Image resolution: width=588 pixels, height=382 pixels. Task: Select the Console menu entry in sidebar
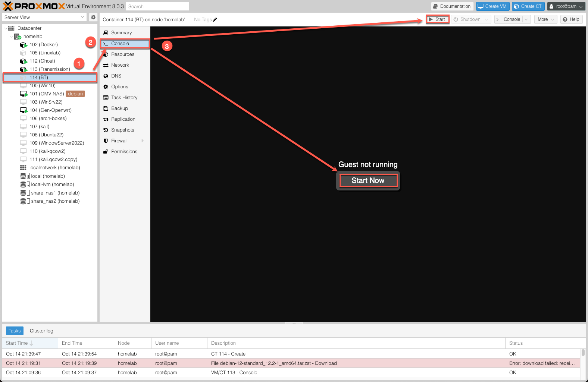coord(125,44)
